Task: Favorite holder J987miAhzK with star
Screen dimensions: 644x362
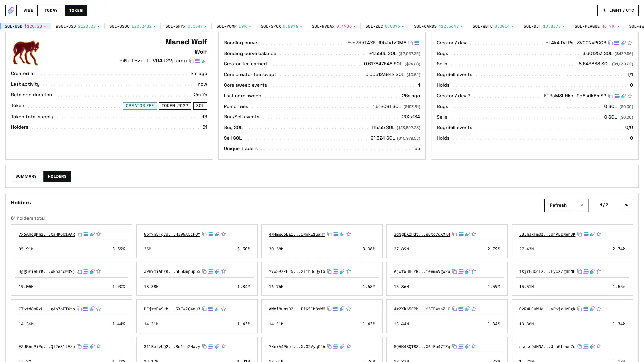Action: pos(224,271)
